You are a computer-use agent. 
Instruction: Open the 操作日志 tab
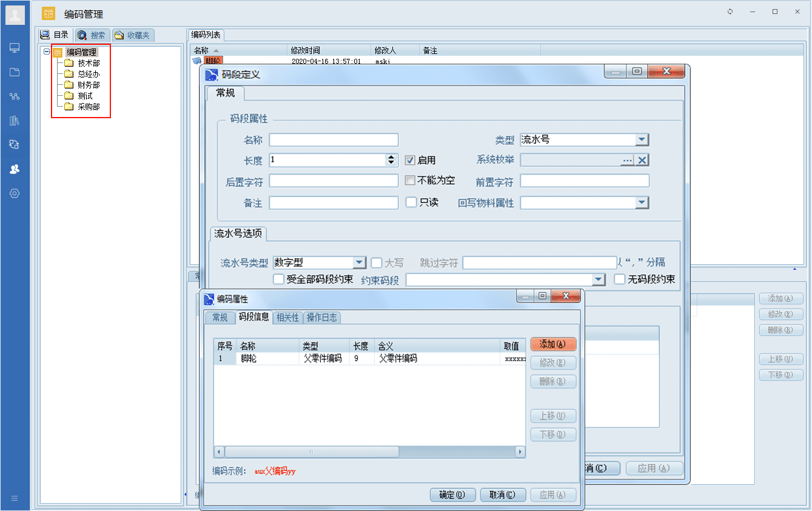coord(321,317)
